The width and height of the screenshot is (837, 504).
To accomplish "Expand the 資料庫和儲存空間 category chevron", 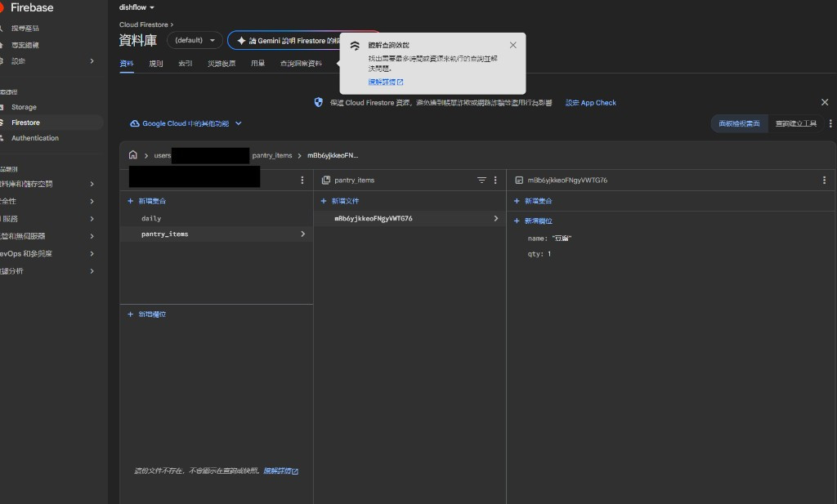I will point(92,184).
